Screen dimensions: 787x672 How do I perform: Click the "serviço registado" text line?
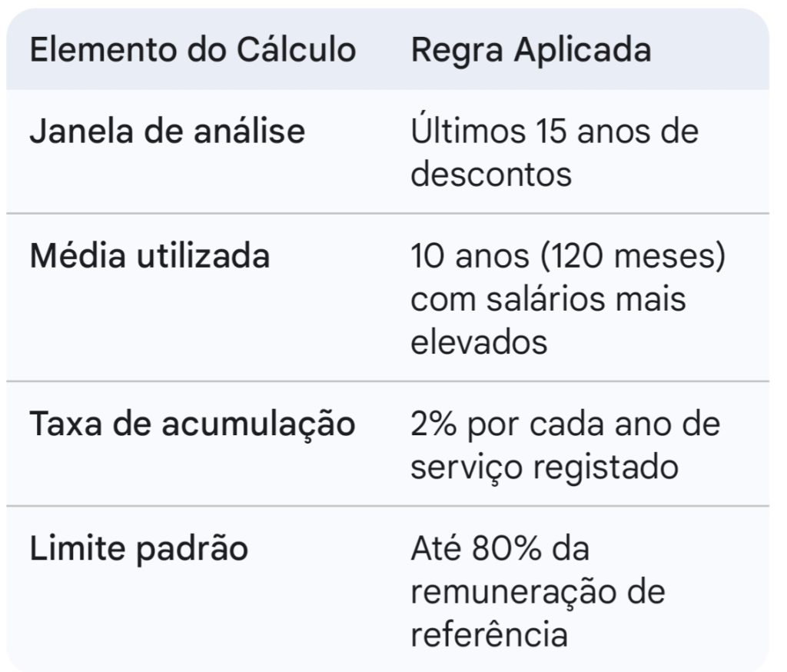click(544, 467)
